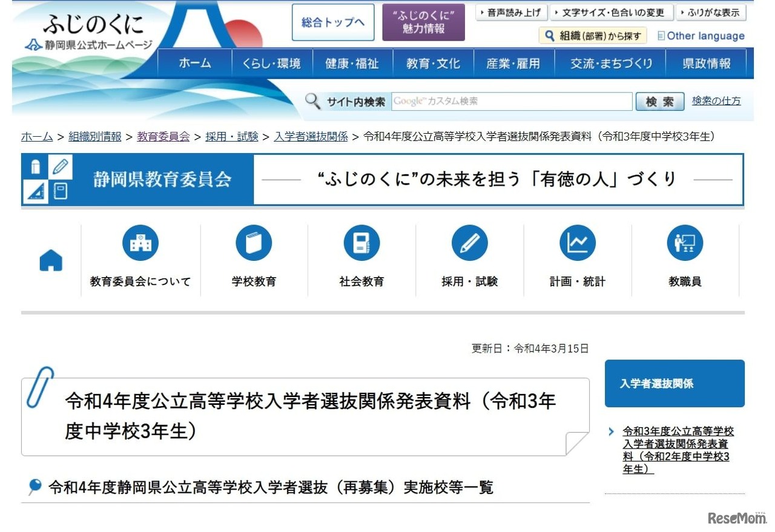Open 教育・文化 navigation tab
775x532 pixels.
point(433,64)
